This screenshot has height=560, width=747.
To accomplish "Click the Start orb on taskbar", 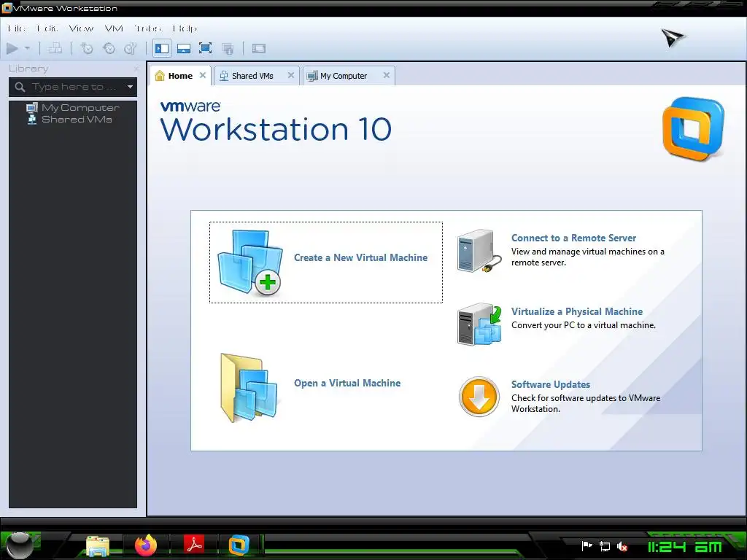I will [x=20, y=545].
